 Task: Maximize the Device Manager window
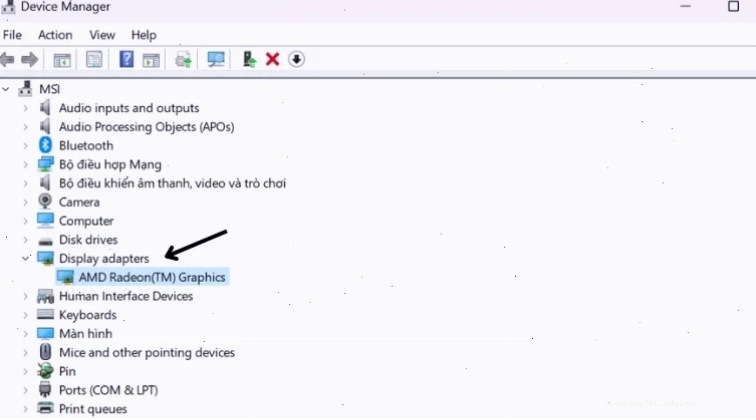pyautogui.click(x=733, y=7)
